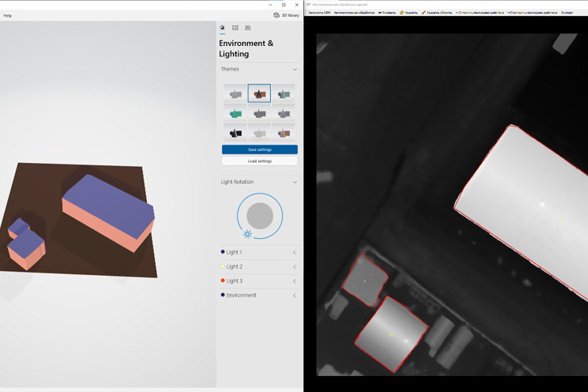
Task: Select the teal green theme thumbnail
Action: pos(236,114)
